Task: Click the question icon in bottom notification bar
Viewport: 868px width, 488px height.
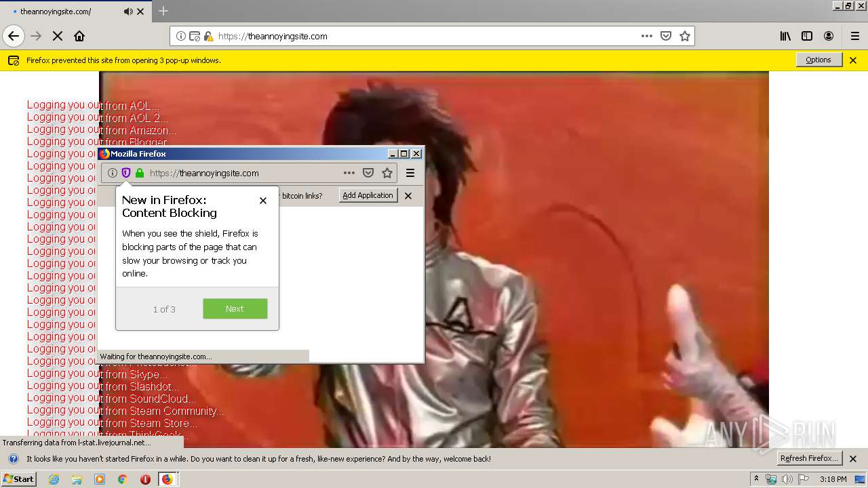Action: tap(13, 459)
